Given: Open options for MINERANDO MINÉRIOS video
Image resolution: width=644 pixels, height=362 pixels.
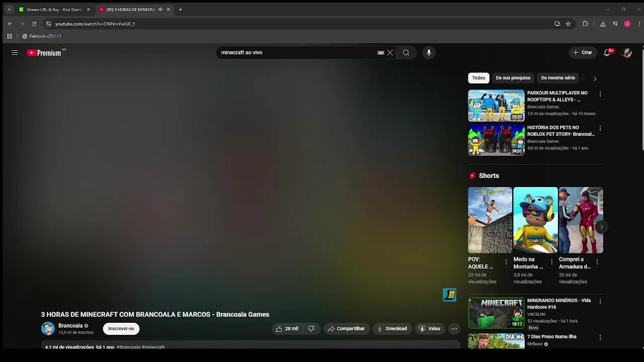Looking at the screenshot, I should (x=600, y=301).
